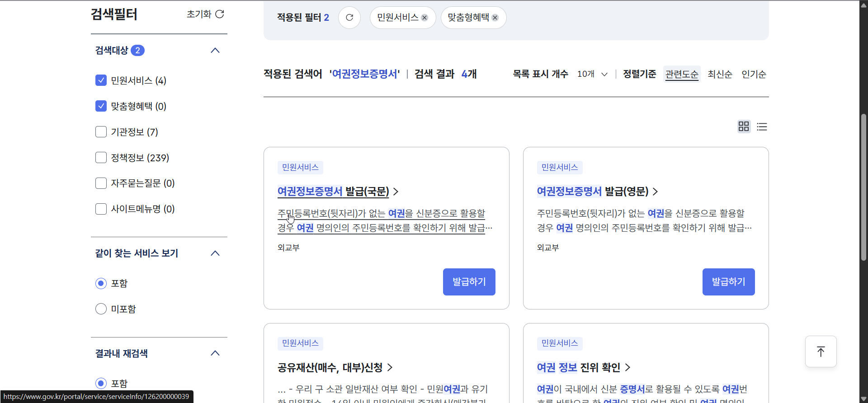The height and width of the screenshot is (403, 868).
Task: Click description text of 여권정보증명서 발급(영문)
Action: pos(644,220)
